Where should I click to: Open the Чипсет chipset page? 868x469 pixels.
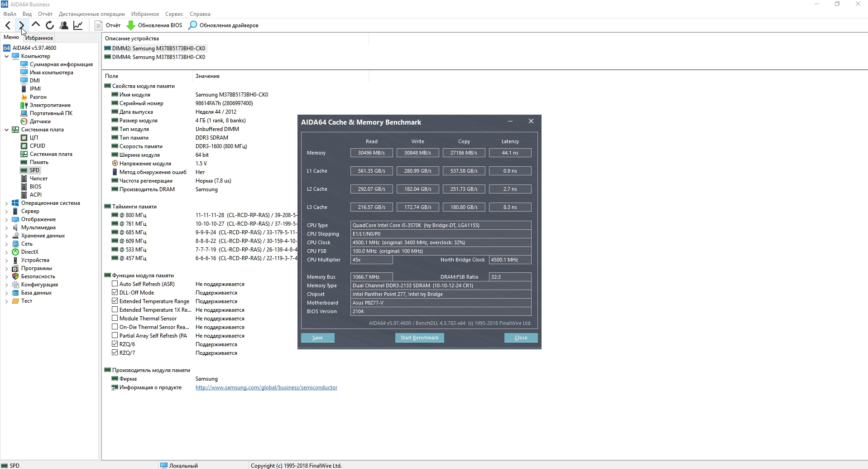(34, 179)
